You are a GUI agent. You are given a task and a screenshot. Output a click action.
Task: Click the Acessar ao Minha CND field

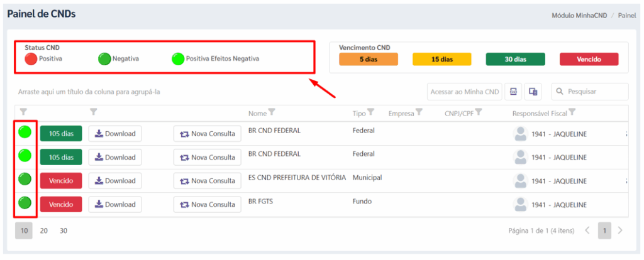pyautogui.click(x=465, y=92)
